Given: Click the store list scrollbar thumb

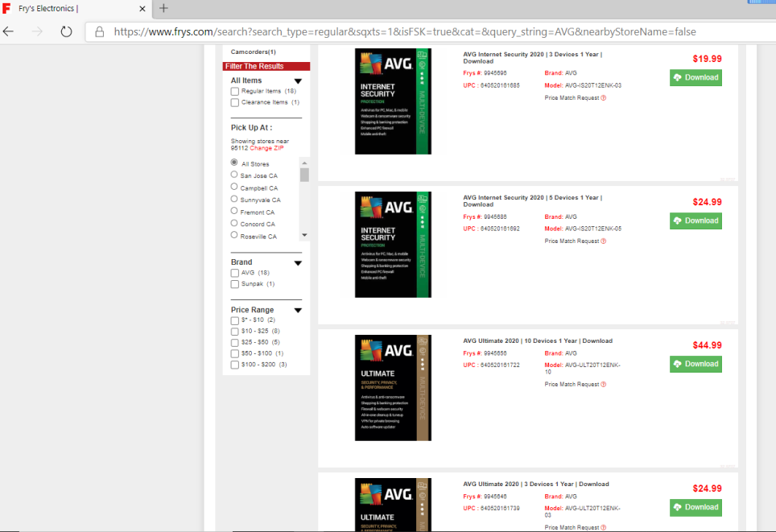Looking at the screenshot, I should [x=304, y=175].
